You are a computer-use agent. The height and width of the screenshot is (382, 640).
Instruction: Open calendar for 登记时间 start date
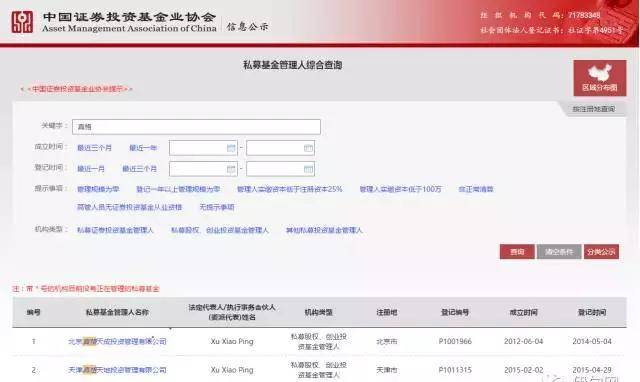click(x=231, y=169)
